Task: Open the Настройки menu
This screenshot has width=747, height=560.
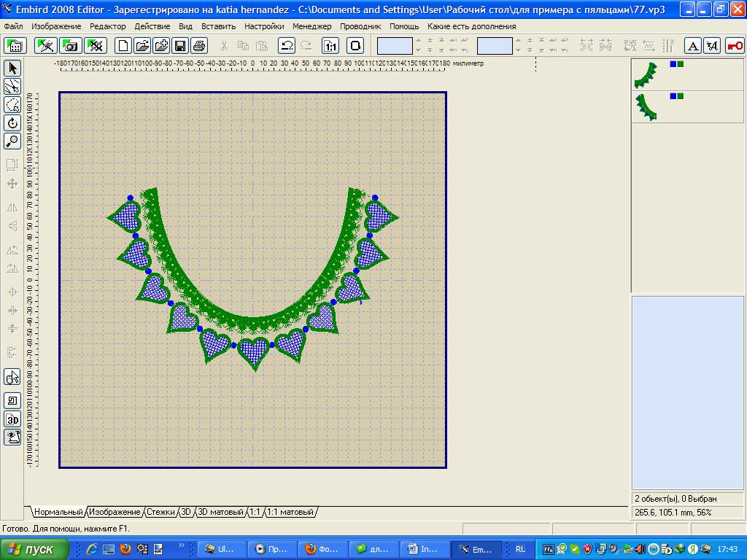Action: pos(264,26)
